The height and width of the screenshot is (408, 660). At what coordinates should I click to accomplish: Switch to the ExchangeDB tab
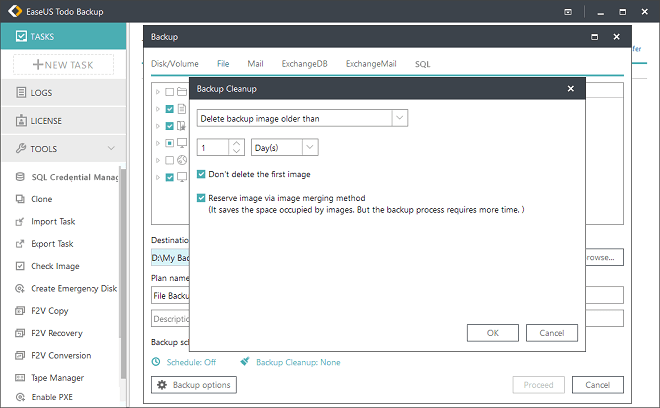tap(304, 64)
